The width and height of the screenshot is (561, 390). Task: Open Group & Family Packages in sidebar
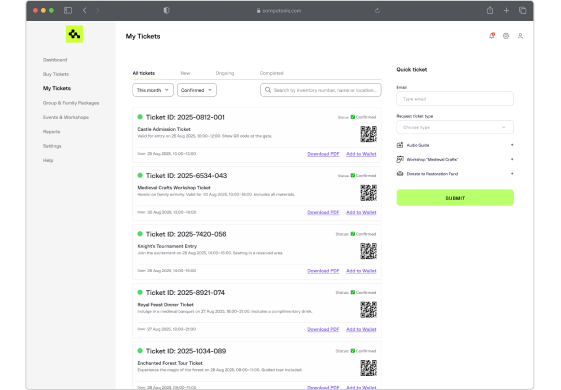(x=71, y=103)
